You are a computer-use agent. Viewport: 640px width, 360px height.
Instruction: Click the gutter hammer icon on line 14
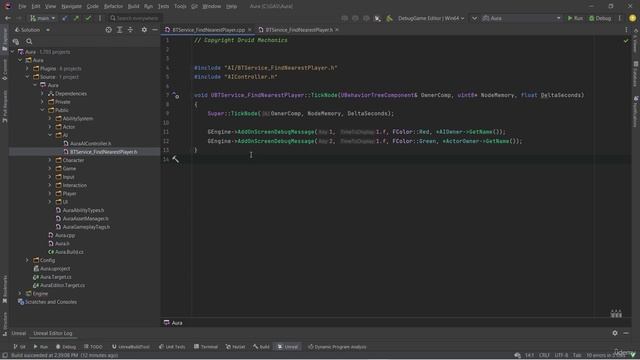click(x=176, y=160)
